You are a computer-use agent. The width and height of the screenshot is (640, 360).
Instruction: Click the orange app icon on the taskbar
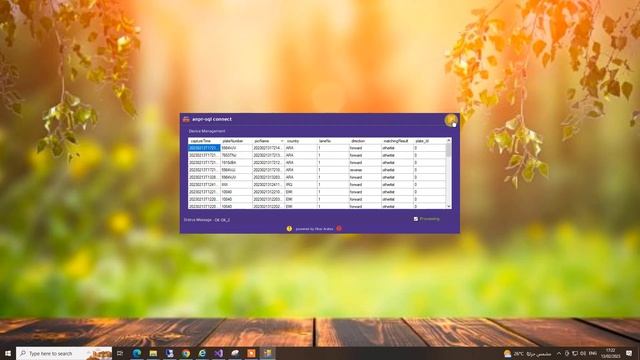(x=251, y=353)
